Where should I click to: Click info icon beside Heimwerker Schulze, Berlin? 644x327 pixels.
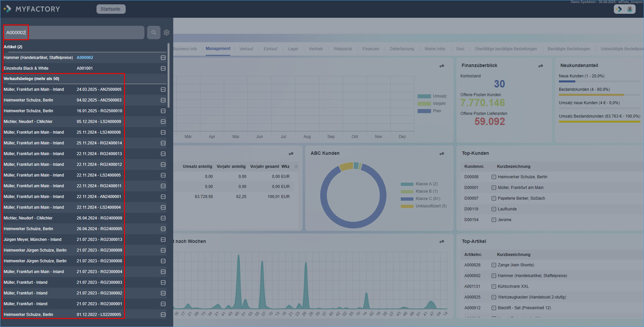[494, 177]
